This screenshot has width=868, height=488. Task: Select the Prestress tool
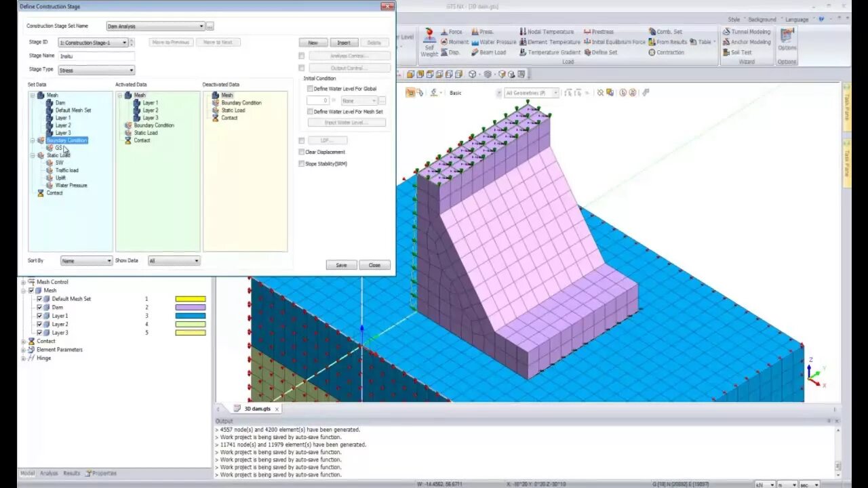(x=598, y=32)
